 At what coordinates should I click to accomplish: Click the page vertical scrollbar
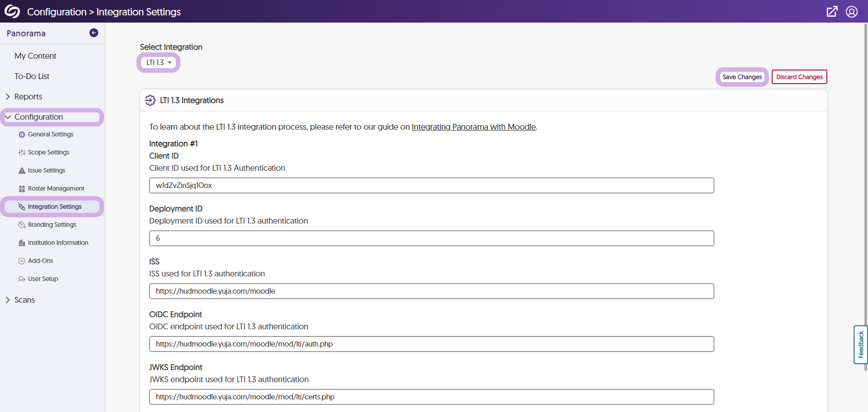click(x=865, y=197)
